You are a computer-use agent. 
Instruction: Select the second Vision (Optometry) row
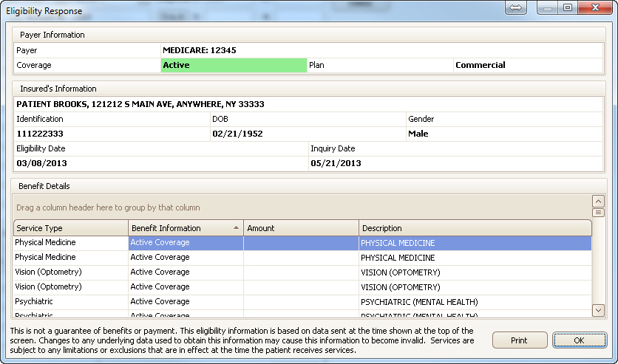click(70, 287)
